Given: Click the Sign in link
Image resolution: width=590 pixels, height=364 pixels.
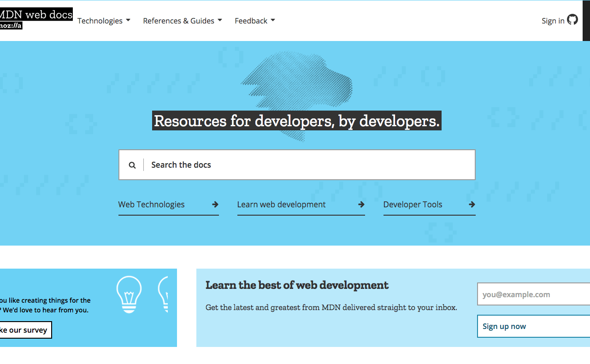Looking at the screenshot, I should click(x=553, y=21).
